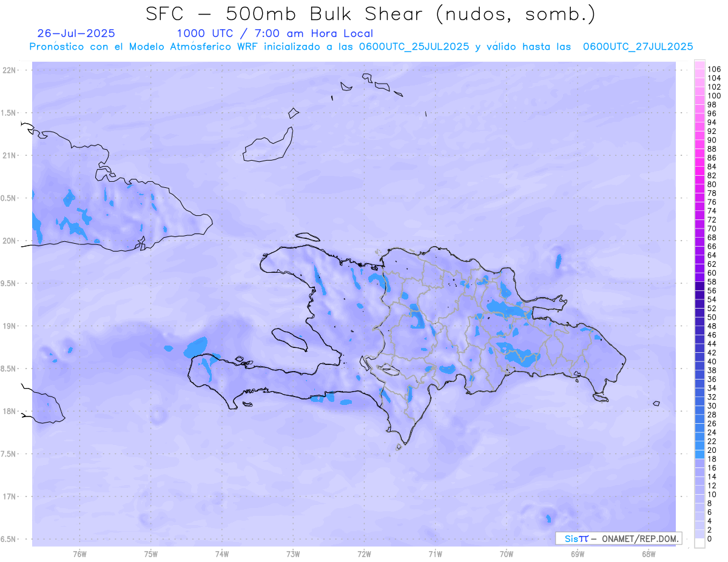Click the '68W' longitude axis label
The height and width of the screenshot is (562, 728).
pos(649,554)
